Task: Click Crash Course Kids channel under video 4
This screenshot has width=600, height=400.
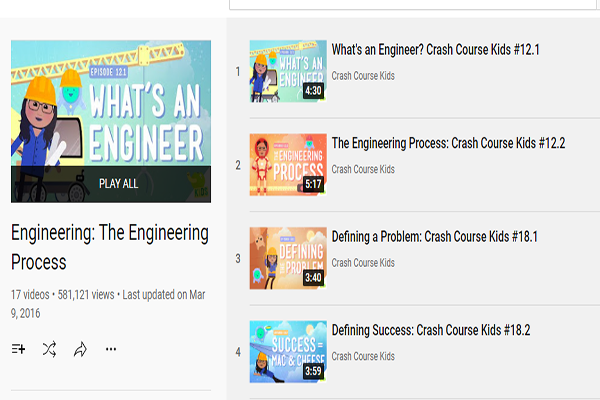Action: 363,356
